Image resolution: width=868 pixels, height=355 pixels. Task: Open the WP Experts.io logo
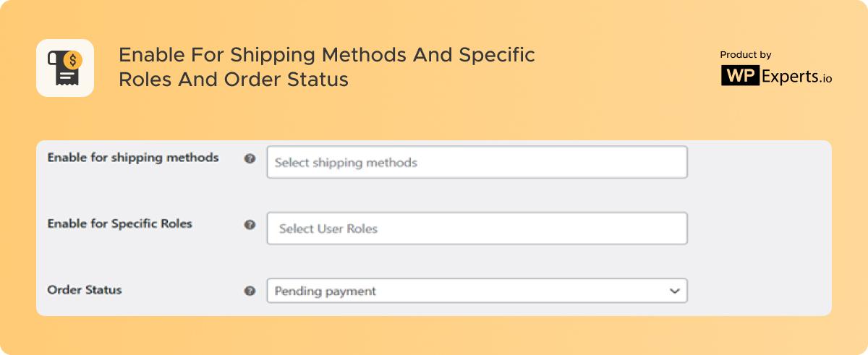click(776, 75)
